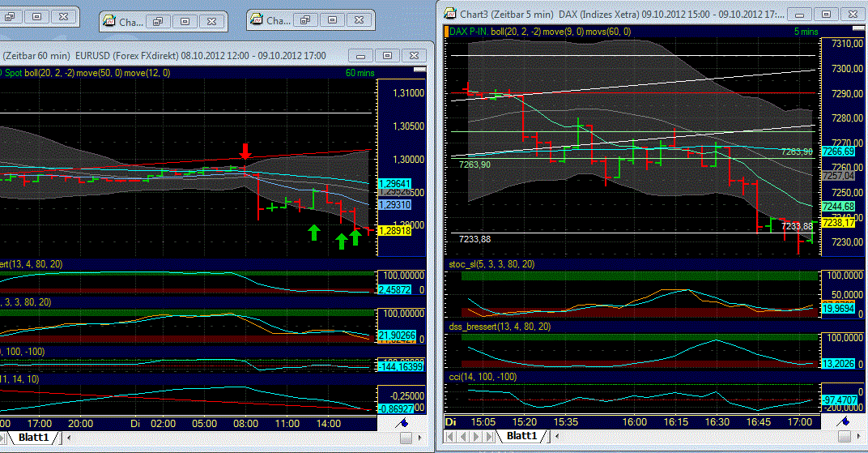
Task: Click the 08:00 time label on EURUSD axis
Action: [245, 424]
